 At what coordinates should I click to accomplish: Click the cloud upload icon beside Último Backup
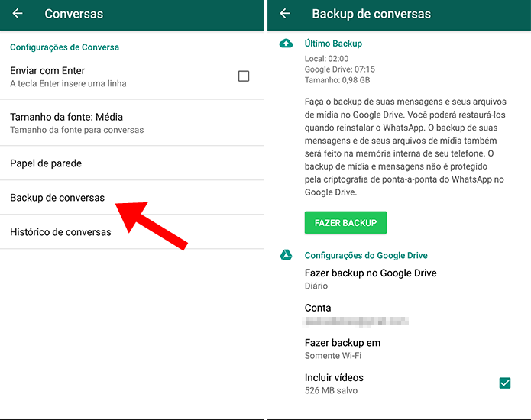287,44
